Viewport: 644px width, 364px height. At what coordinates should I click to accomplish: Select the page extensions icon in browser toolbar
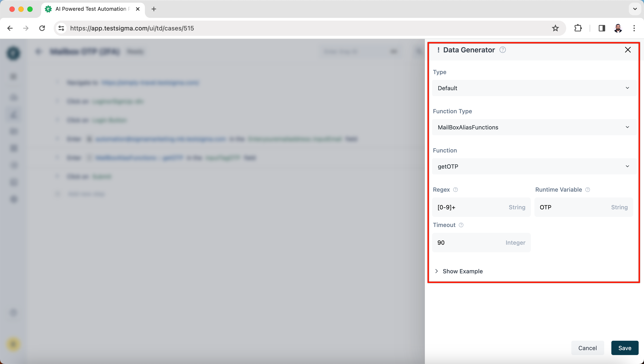coord(578,28)
